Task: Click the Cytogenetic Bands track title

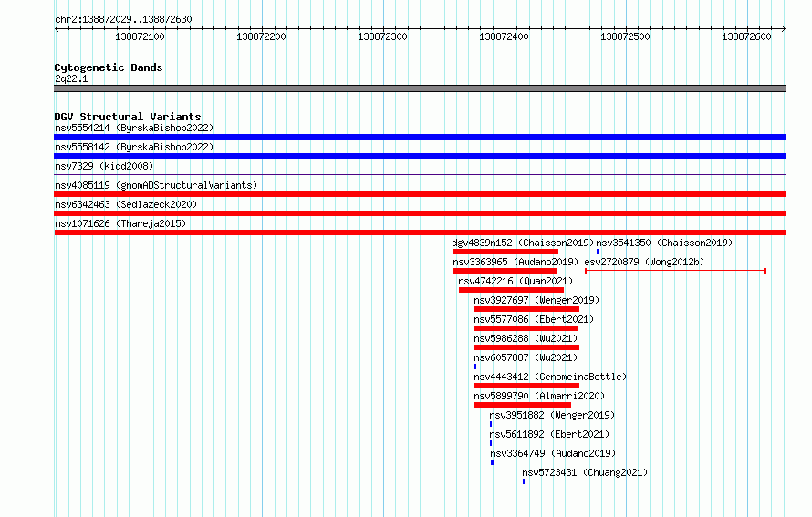Action: pos(109,67)
